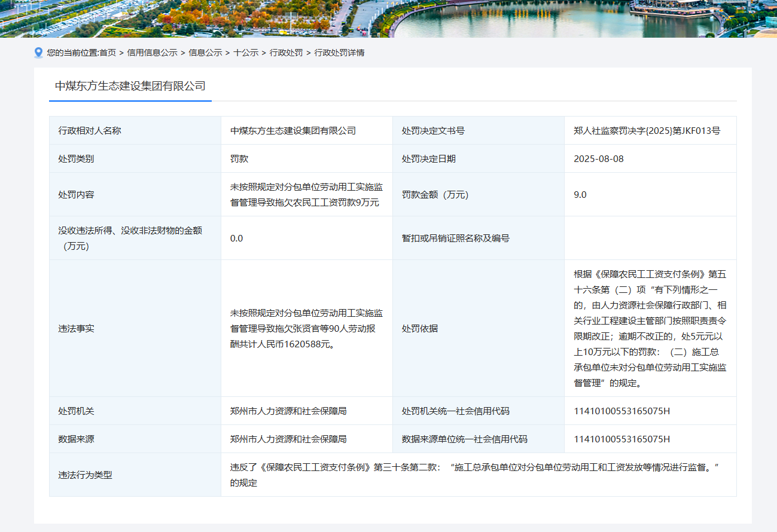Click the 处罚依据 label
This screenshot has height=532, width=777.
420,328
